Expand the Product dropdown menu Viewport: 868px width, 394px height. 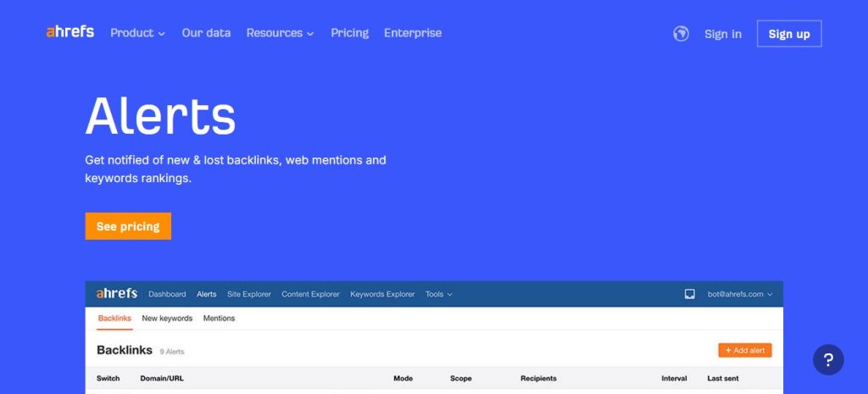tap(137, 33)
